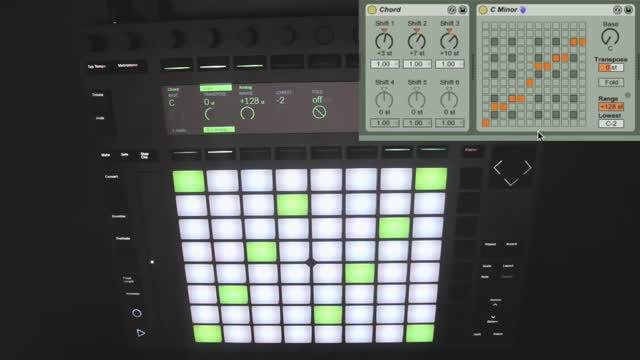Screen dimensions: 640x360
Task: Switch to Note mode on Push
Action: point(485,277)
